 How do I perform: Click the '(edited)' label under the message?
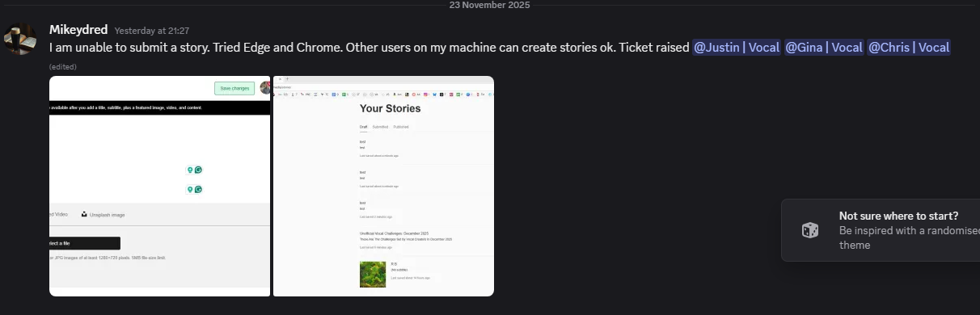pos(62,67)
